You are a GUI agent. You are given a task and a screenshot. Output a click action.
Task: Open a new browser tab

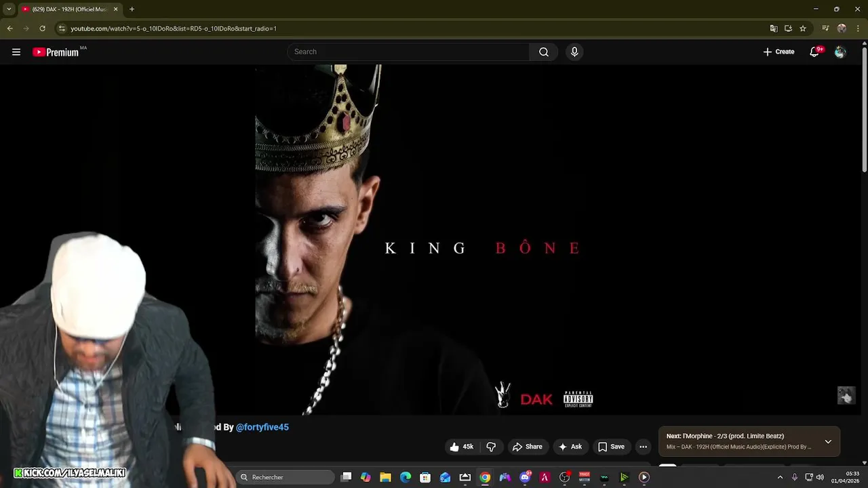coord(132,9)
